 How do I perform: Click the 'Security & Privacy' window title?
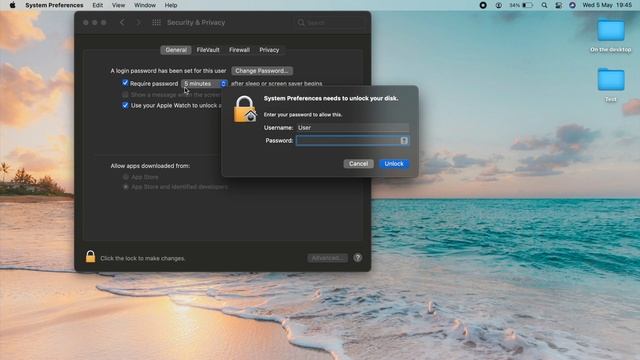pyautogui.click(x=196, y=22)
